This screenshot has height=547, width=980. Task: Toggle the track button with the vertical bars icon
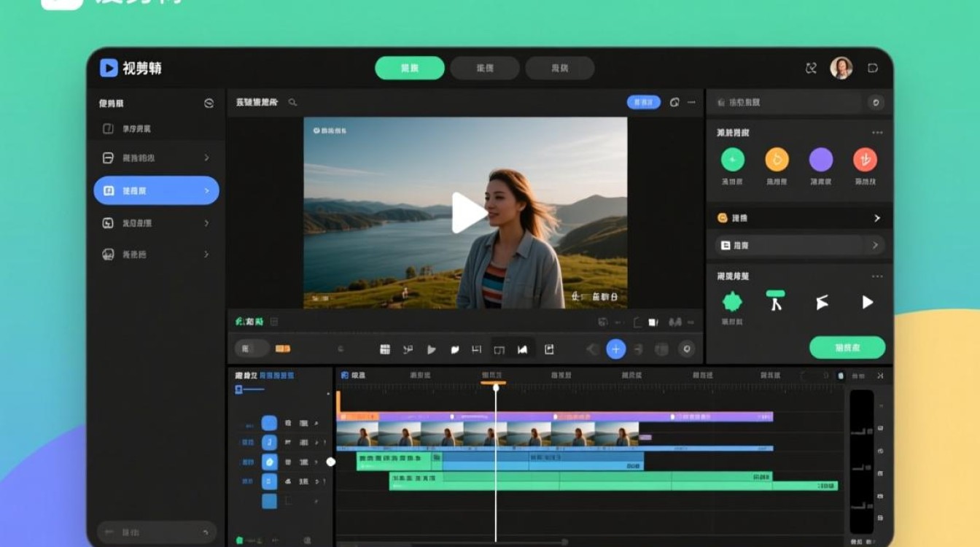point(269,481)
